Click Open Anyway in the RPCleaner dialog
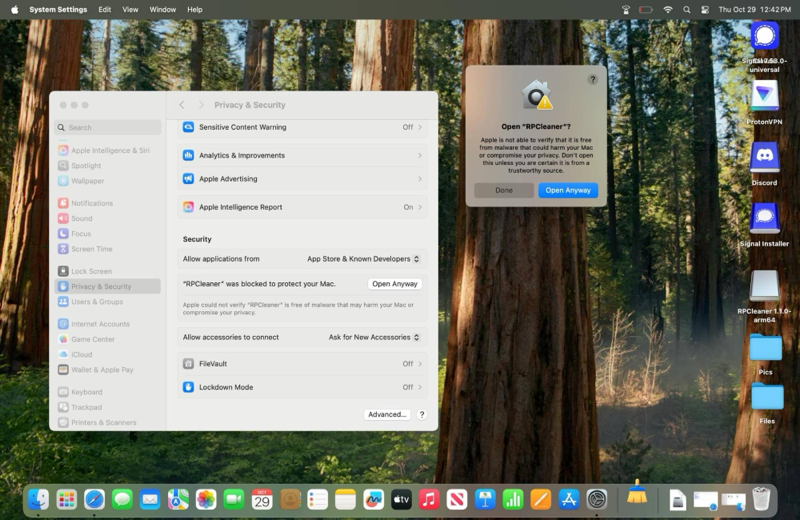This screenshot has width=800, height=520. click(x=568, y=190)
